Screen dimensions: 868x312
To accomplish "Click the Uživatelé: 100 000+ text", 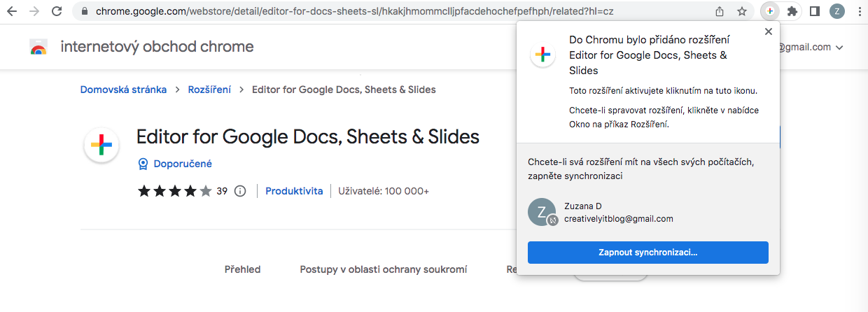I will [x=384, y=191].
